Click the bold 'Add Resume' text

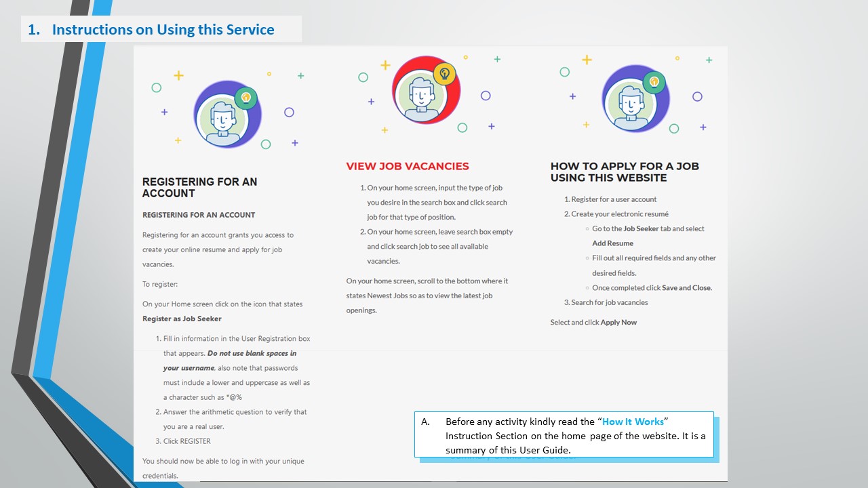612,243
